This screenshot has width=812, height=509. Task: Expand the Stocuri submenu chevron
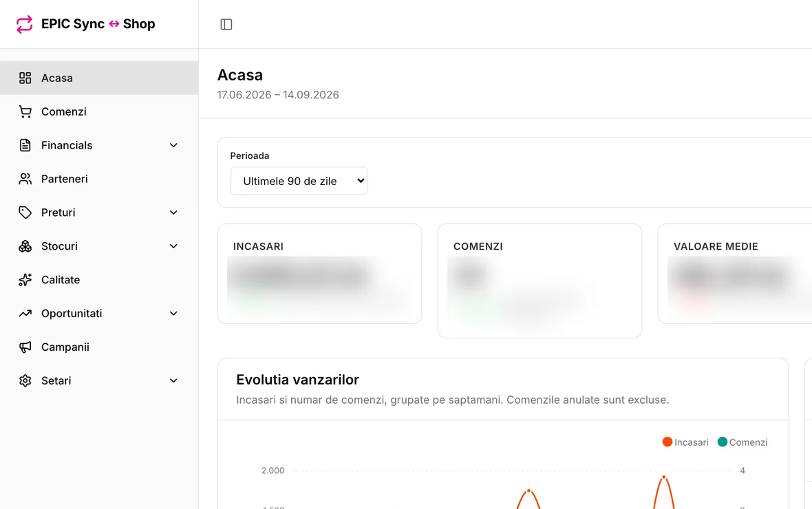173,246
